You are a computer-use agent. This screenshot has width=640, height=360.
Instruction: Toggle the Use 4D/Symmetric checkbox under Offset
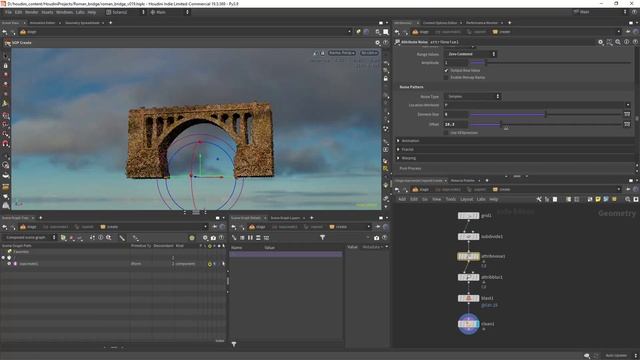tap(446, 133)
